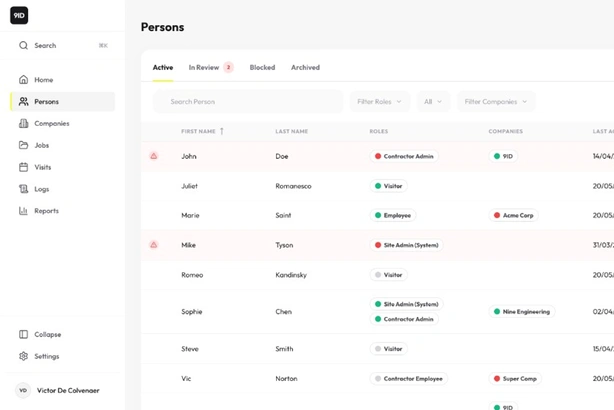The height and width of the screenshot is (410, 614).
Task: Select first name Sophie in table
Action: [192, 312]
